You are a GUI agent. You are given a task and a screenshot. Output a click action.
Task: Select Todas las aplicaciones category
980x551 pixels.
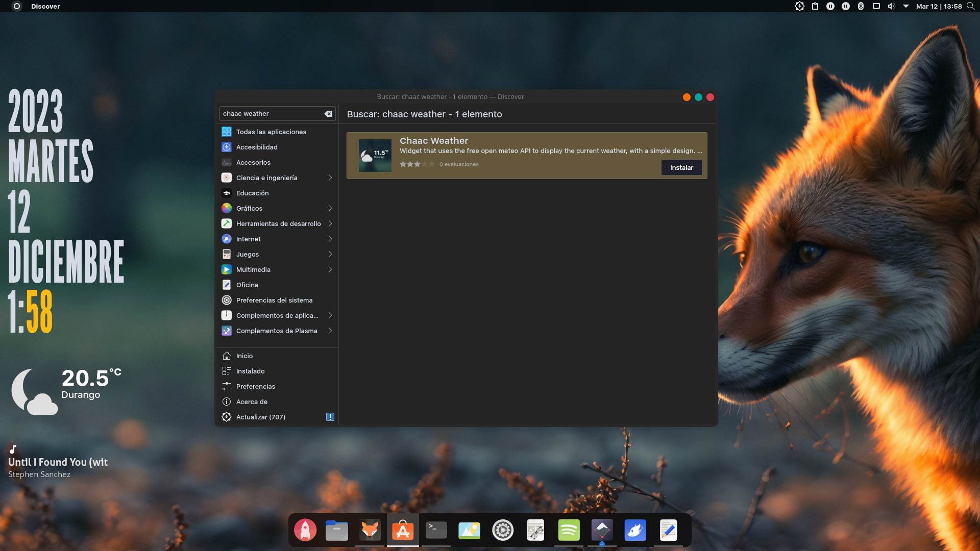[x=271, y=132]
